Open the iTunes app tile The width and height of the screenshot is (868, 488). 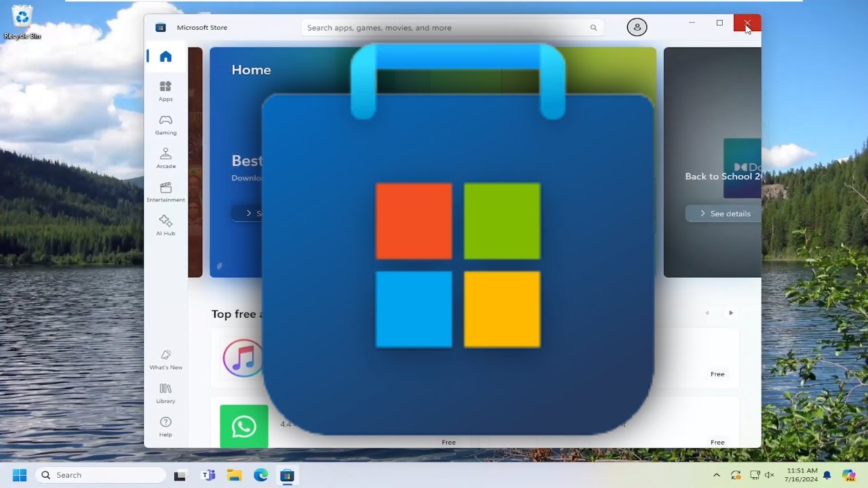pyautogui.click(x=243, y=358)
